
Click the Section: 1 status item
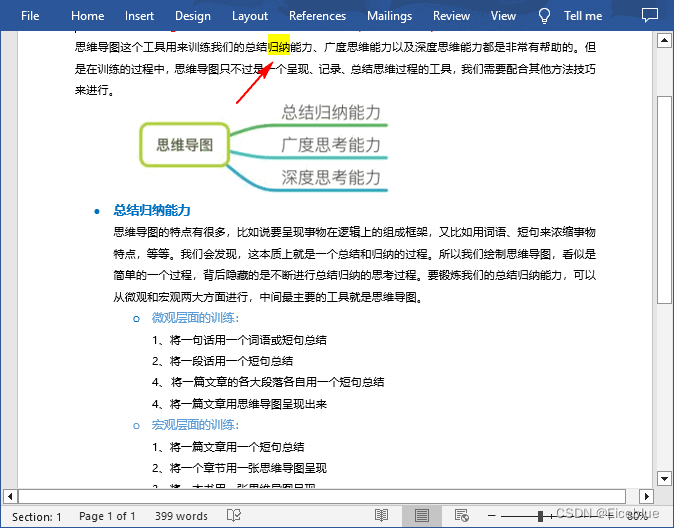pos(37,516)
